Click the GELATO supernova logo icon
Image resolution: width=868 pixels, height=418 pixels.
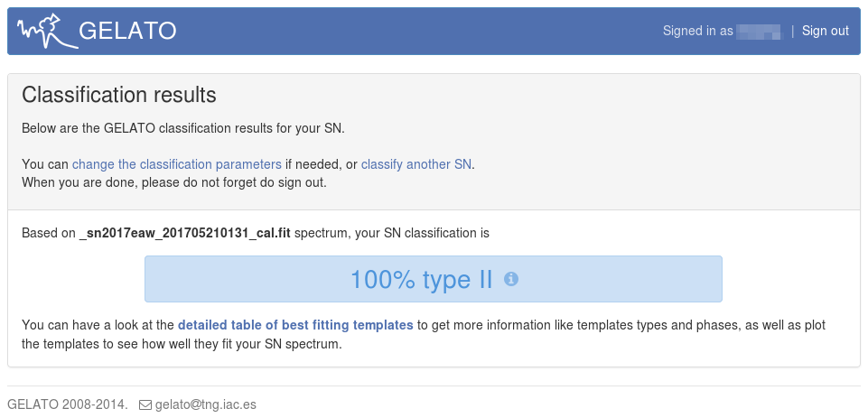click(44, 32)
